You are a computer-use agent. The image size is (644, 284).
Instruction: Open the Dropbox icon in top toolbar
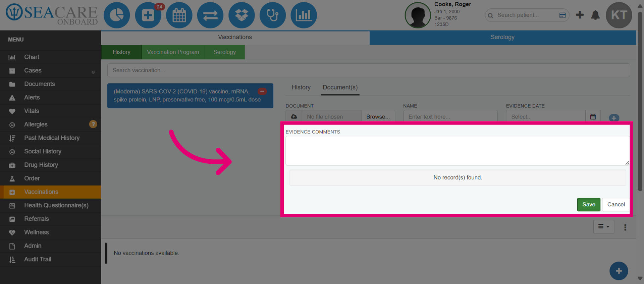(x=241, y=15)
